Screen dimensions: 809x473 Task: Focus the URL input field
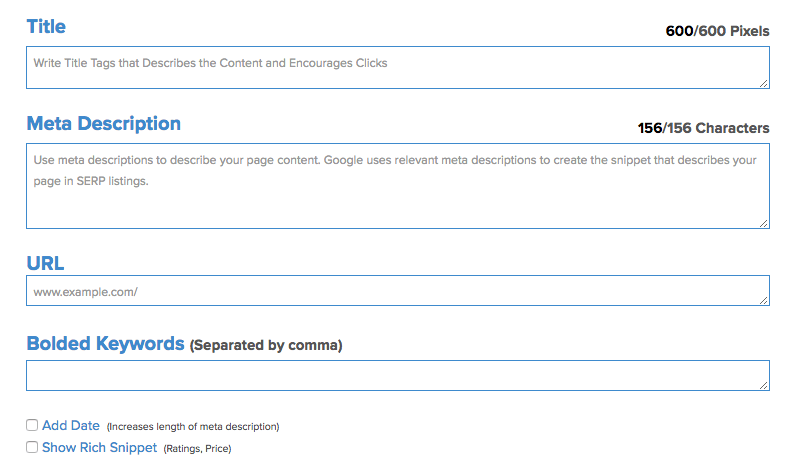pyautogui.click(x=397, y=291)
